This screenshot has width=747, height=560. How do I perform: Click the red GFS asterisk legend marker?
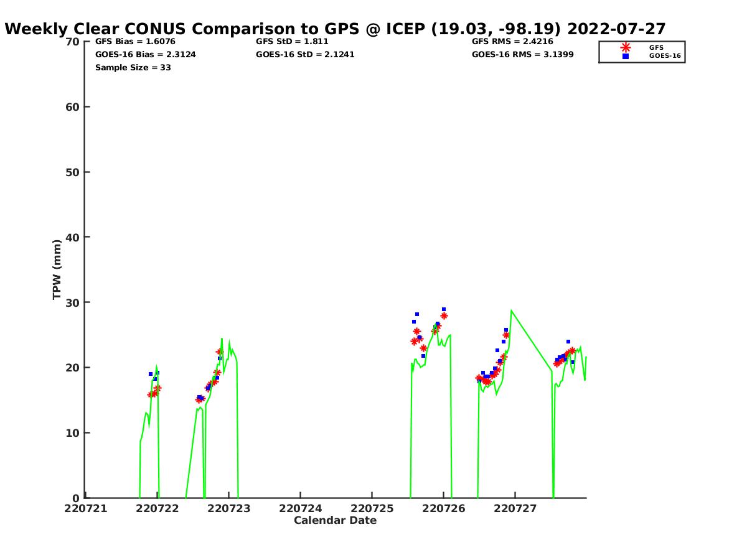pos(626,47)
